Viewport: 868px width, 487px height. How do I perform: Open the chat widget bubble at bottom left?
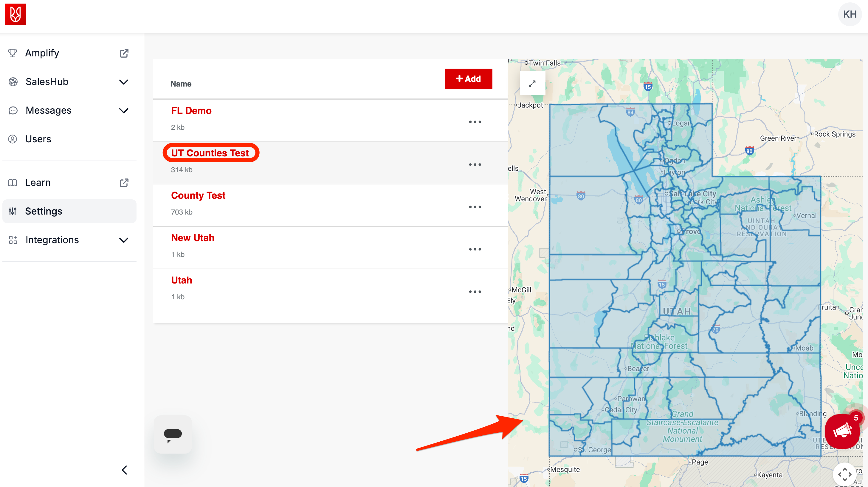(173, 435)
